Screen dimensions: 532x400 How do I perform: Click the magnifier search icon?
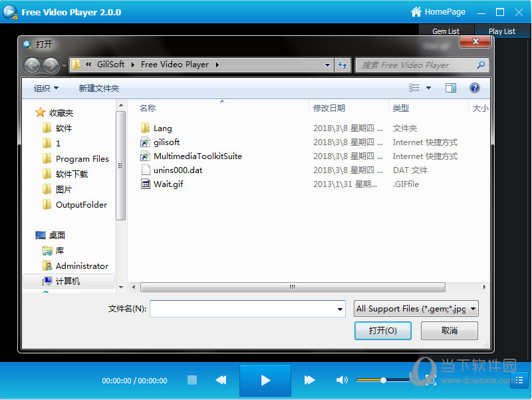[481, 65]
